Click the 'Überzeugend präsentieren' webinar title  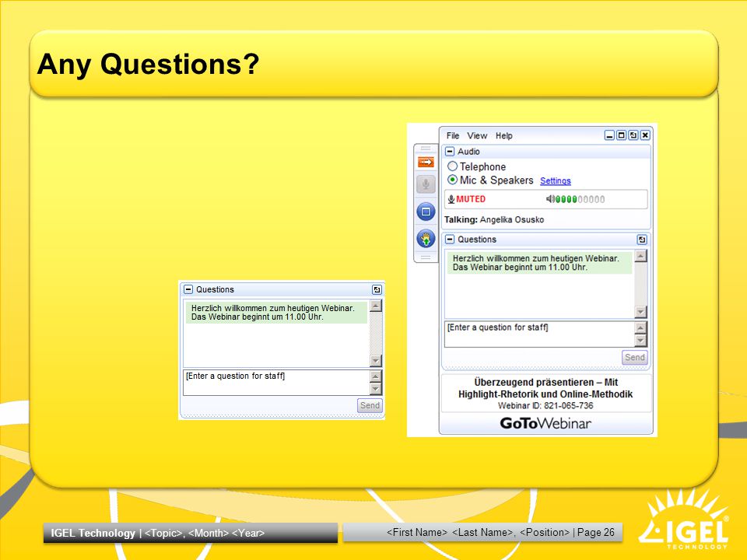545,388
